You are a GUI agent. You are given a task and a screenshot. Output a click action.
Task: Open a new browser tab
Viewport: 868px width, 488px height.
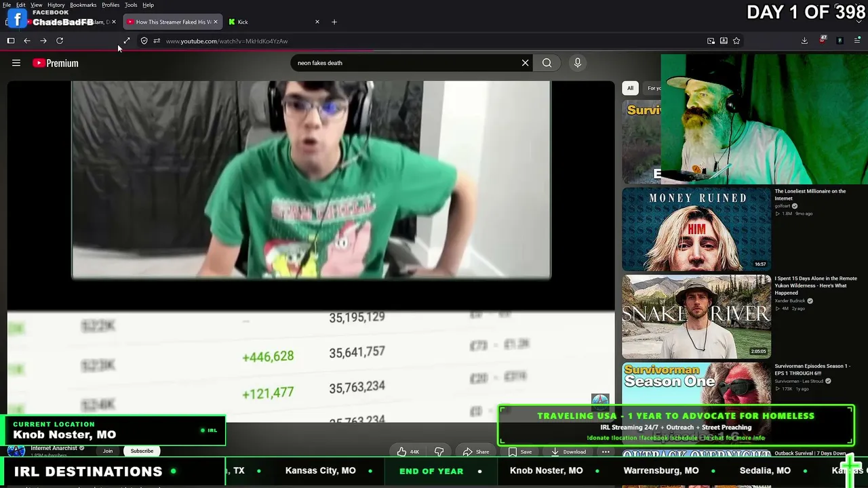pyautogui.click(x=334, y=22)
